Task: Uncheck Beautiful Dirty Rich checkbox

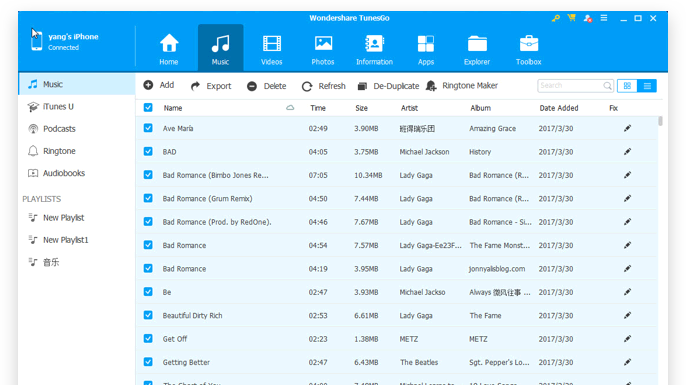Action: 148,315
